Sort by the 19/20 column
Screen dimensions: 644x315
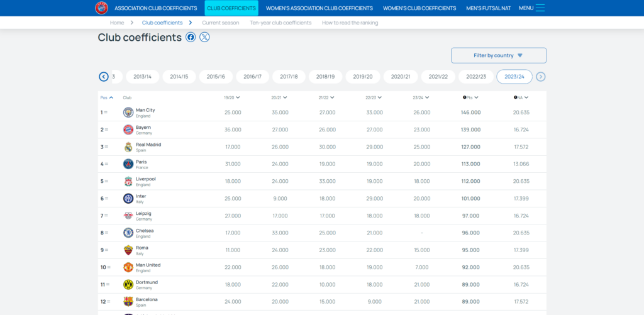coord(232,97)
